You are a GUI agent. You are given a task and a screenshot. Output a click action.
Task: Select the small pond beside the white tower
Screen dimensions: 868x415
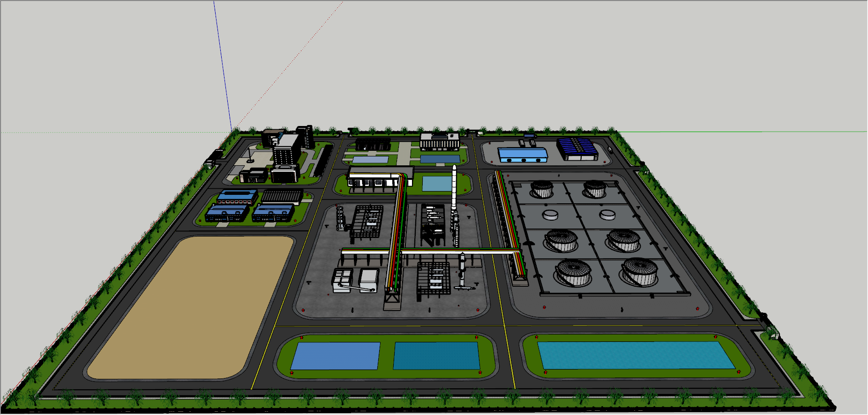click(437, 183)
